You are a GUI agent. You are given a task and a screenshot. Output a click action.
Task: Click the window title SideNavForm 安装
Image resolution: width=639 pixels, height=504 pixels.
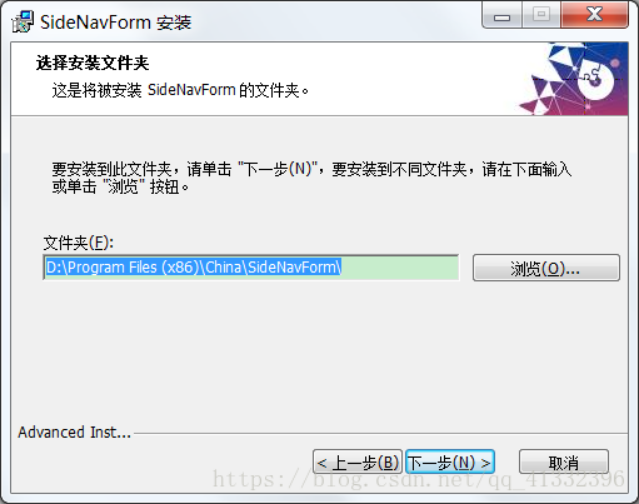tap(116, 22)
